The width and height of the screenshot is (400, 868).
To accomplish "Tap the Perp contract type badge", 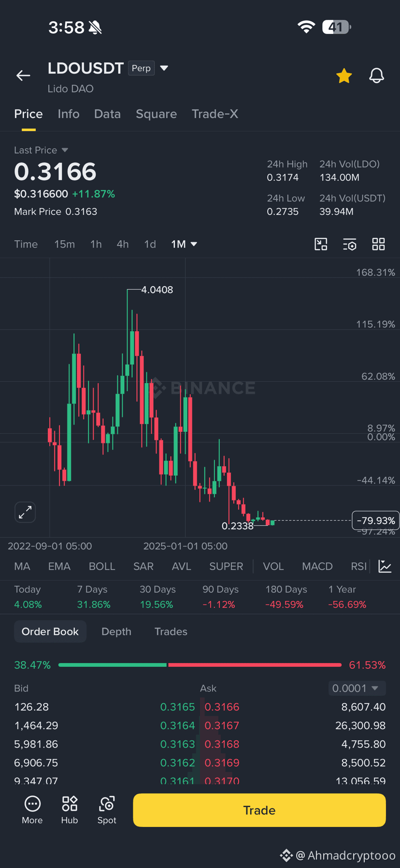I will [x=141, y=68].
